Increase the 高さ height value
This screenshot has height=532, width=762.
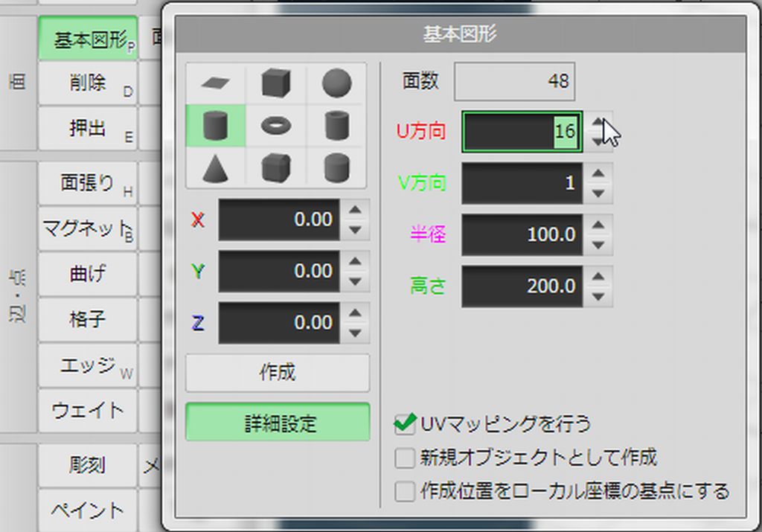598,276
